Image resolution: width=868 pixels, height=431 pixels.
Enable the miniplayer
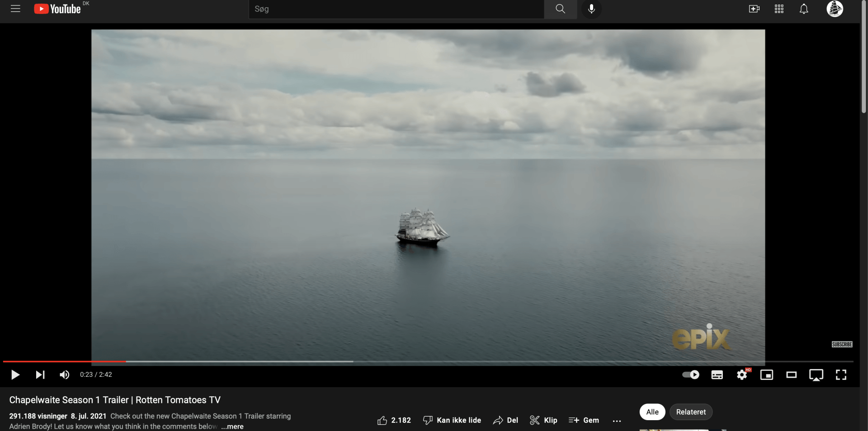[x=767, y=375]
